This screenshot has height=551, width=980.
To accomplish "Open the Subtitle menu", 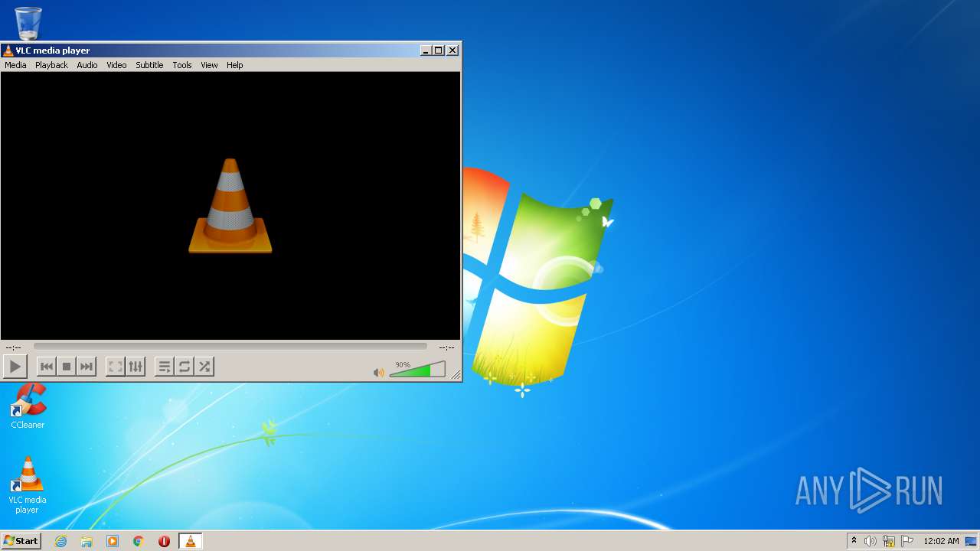I will click(149, 65).
